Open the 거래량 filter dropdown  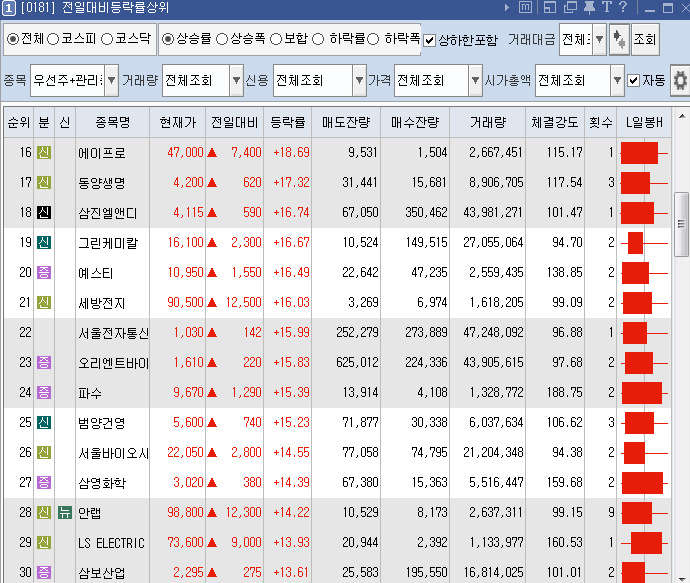pyautogui.click(x=236, y=81)
